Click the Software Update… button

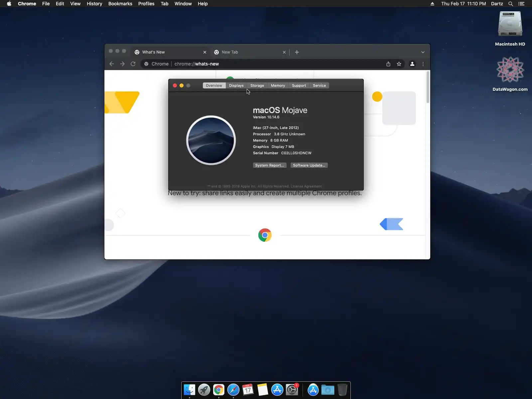[x=309, y=165]
